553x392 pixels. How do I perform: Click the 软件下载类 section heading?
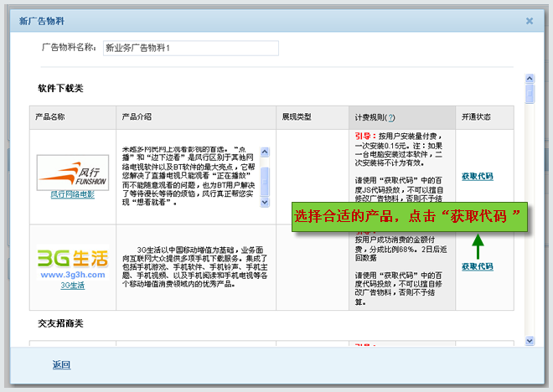[x=60, y=88]
